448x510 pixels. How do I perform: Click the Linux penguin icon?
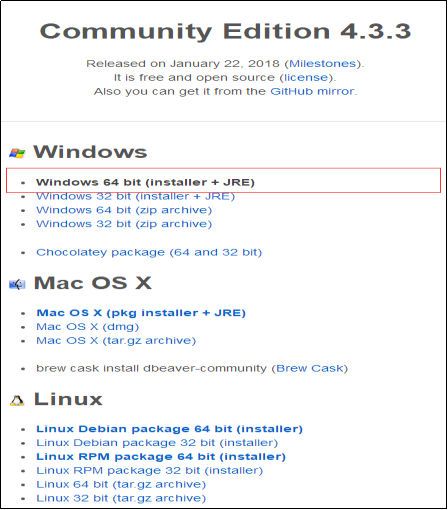(x=17, y=401)
